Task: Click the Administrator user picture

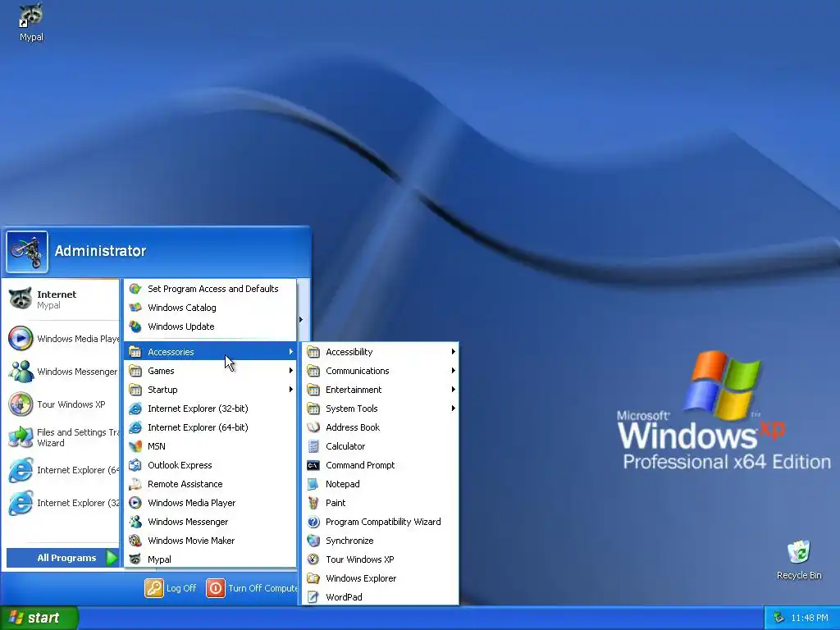Action: 27,252
